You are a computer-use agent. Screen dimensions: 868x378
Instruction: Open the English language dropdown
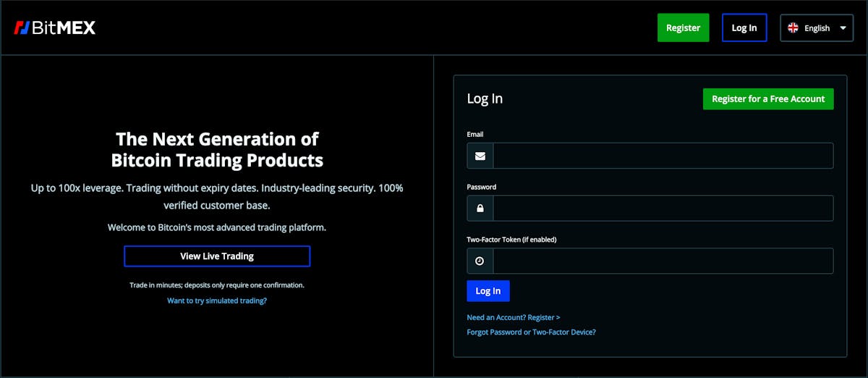(x=817, y=28)
